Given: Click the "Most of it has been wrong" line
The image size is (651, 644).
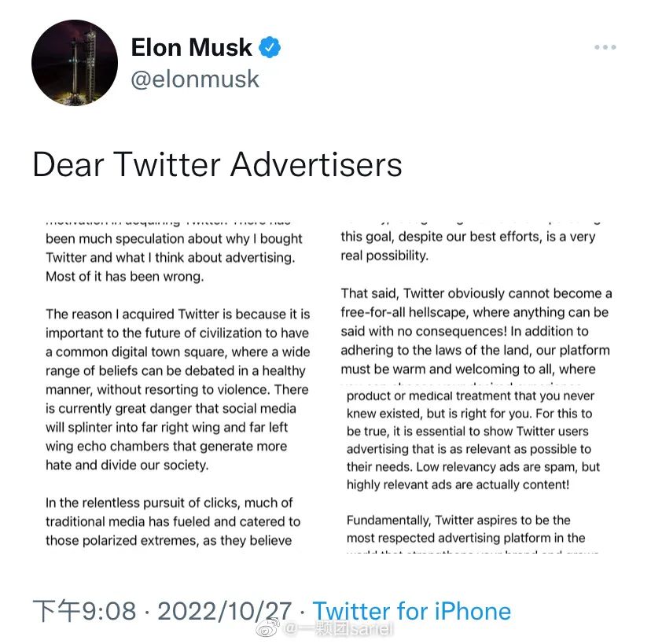Looking at the screenshot, I should (x=124, y=276).
